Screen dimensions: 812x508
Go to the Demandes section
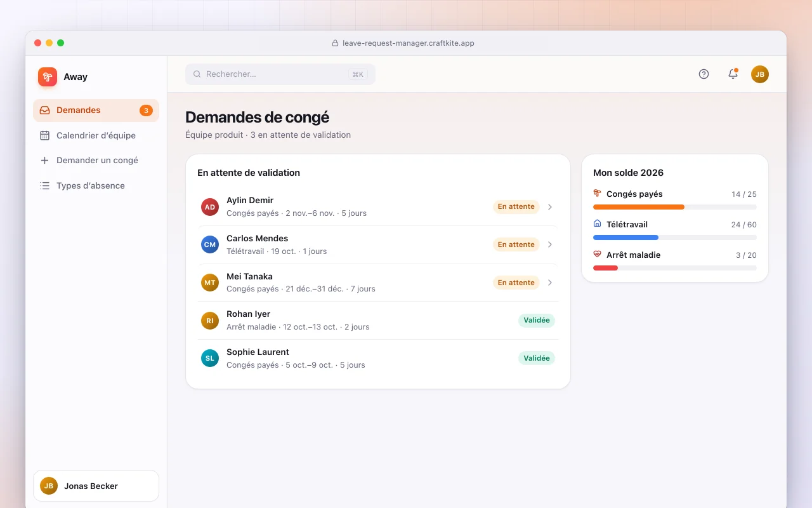click(96, 110)
